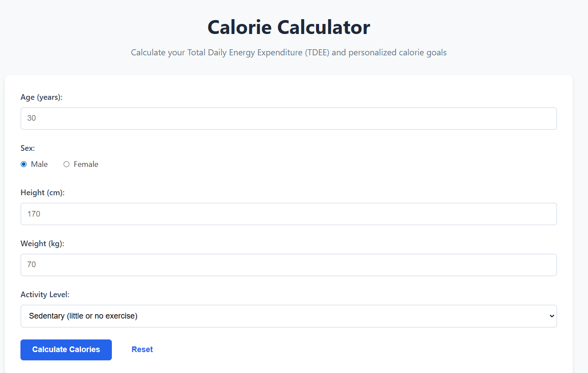The height and width of the screenshot is (373, 588).
Task: Select the Male radio button
Action: [24, 164]
